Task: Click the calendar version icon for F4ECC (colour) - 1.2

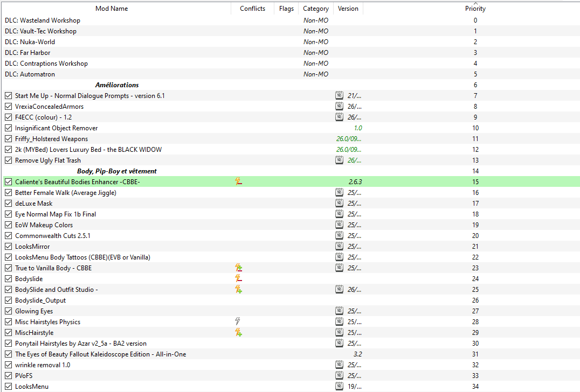Action: click(339, 117)
